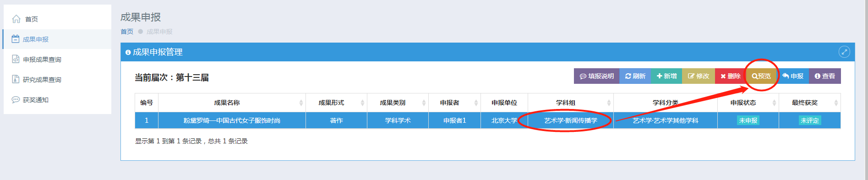Click the 修改 edit button
Image resolution: width=868 pixels, height=180 pixels.
pos(699,76)
